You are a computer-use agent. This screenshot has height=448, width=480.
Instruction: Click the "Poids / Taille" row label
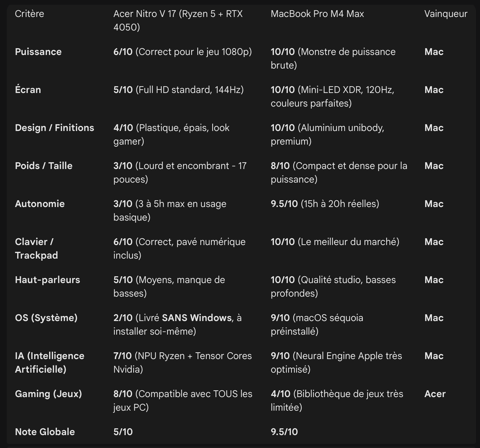click(x=44, y=166)
